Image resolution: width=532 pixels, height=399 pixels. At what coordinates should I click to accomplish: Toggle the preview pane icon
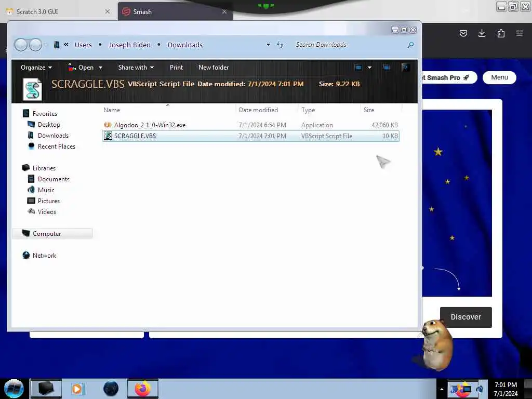tap(387, 68)
